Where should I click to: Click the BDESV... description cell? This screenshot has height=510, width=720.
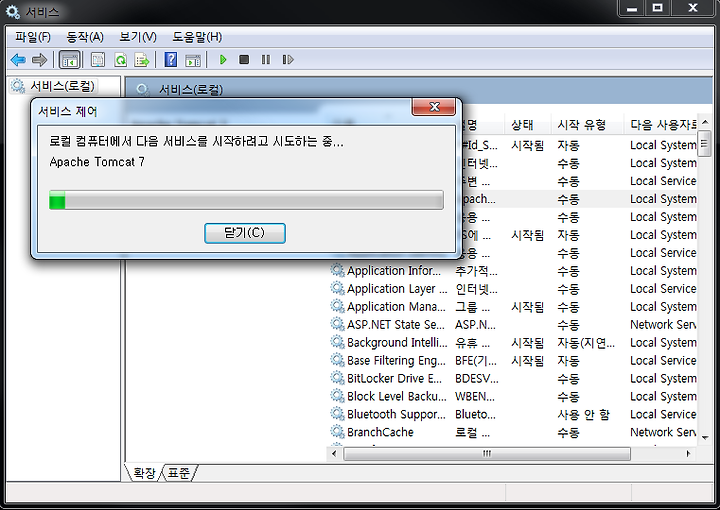tap(477, 378)
